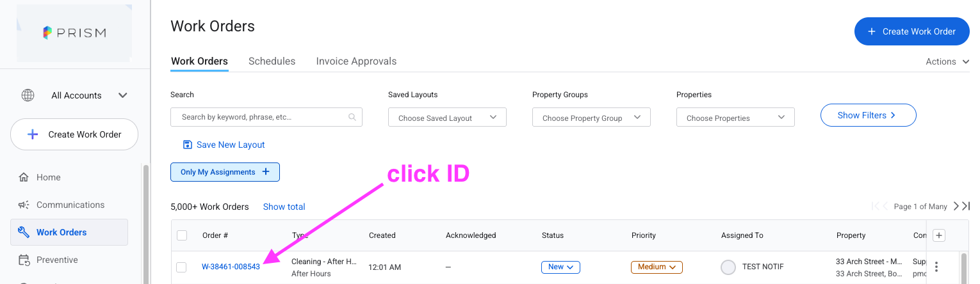Screen dimensions: 980x284
Task: Open the Invoice Approvals tab
Action: [x=356, y=61]
